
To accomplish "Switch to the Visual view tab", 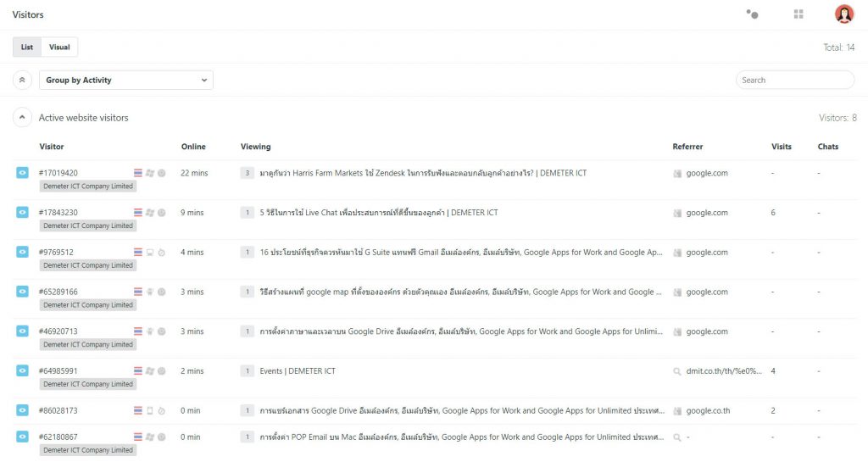I will coord(59,47).
